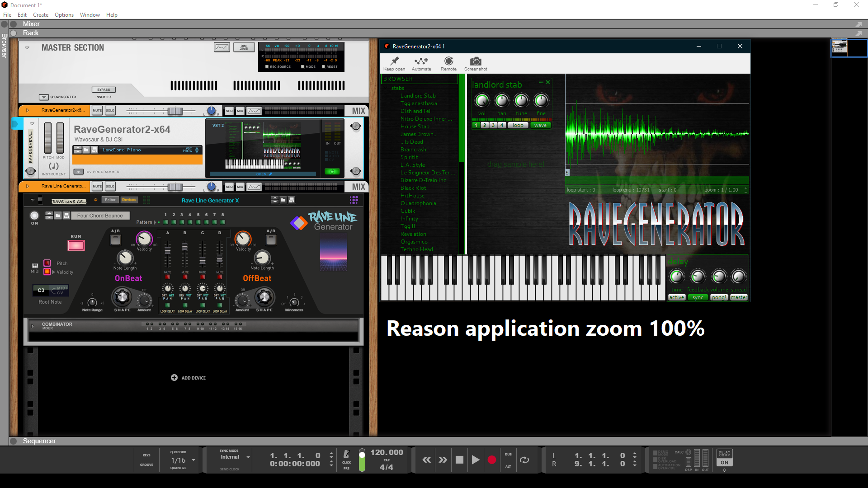Click the rewind button in transport

(426, 460)
